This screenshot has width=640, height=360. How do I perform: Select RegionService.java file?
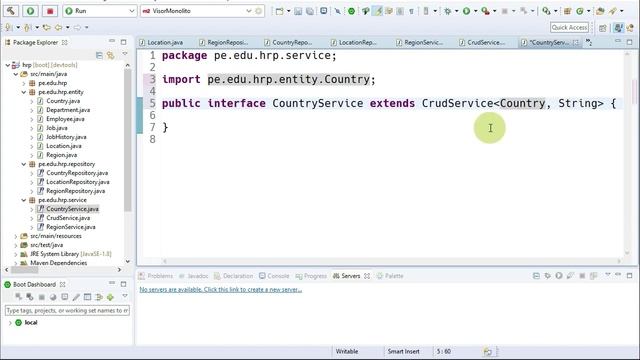point(71,227)
